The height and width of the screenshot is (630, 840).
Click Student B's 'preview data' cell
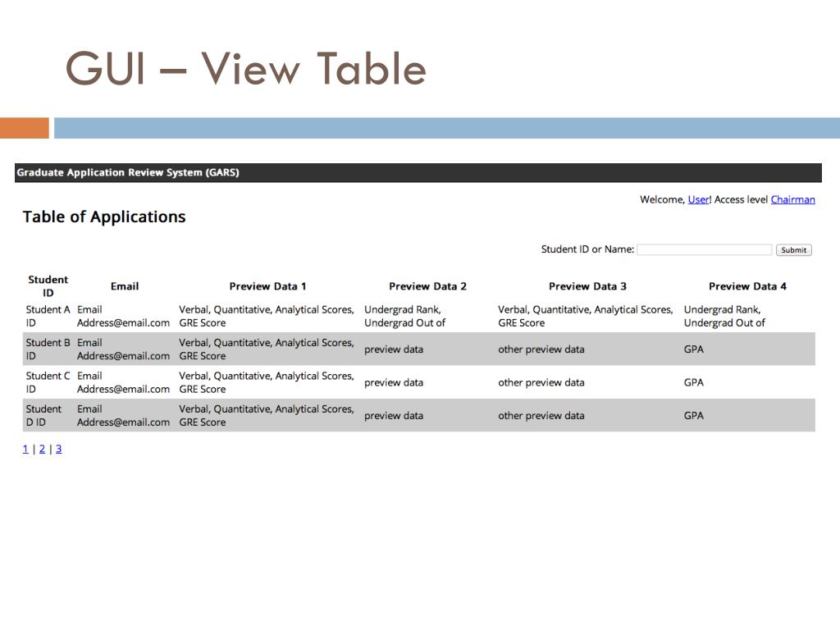coord(394,349)
